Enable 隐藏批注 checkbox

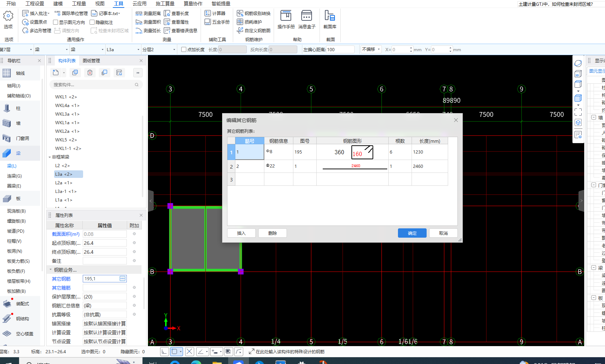92,22
